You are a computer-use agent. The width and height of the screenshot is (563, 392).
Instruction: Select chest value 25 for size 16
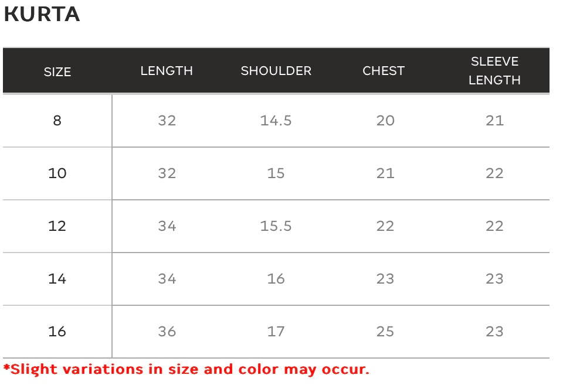pos(385,332)
